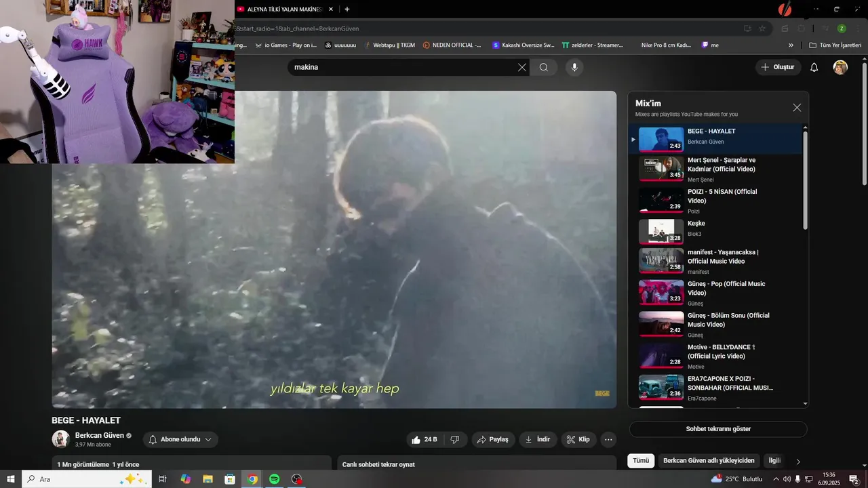Click on the video player area
868x488 pixels.
[334, 249]
